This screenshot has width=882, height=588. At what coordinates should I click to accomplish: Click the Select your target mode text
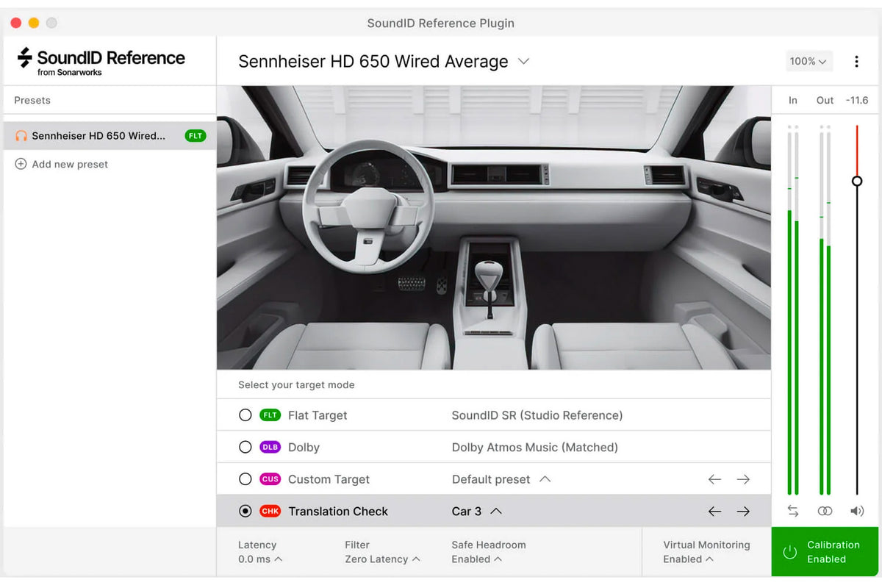point(296,384)
